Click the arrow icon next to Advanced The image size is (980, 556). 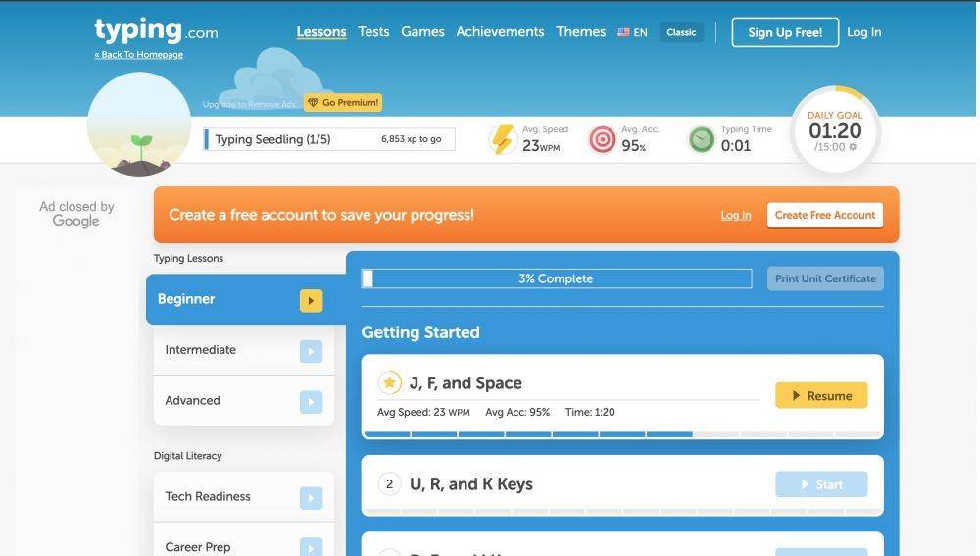point(312,402)
